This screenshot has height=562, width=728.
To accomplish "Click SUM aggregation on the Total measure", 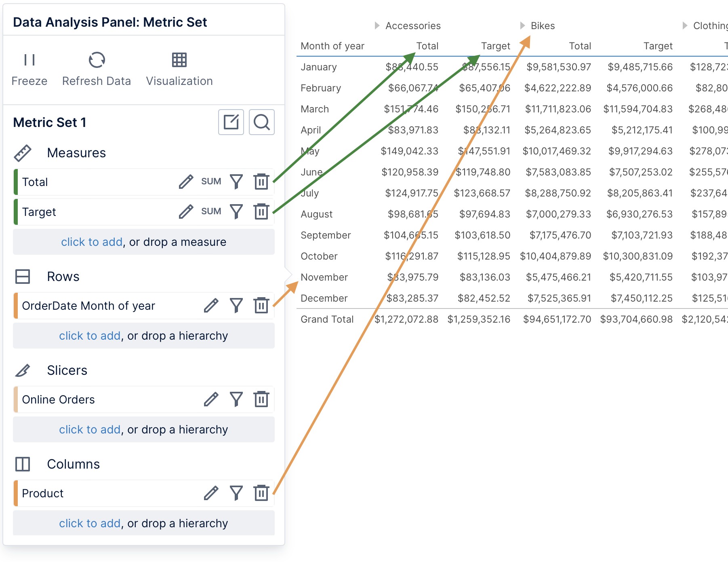I will pyautogui.click(x=210, y=182).
